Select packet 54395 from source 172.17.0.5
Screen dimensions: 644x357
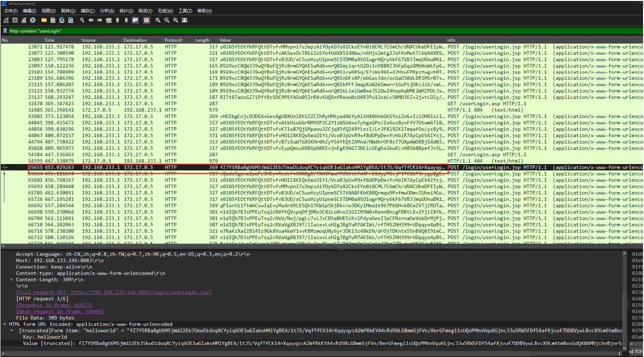click(322, 161)
